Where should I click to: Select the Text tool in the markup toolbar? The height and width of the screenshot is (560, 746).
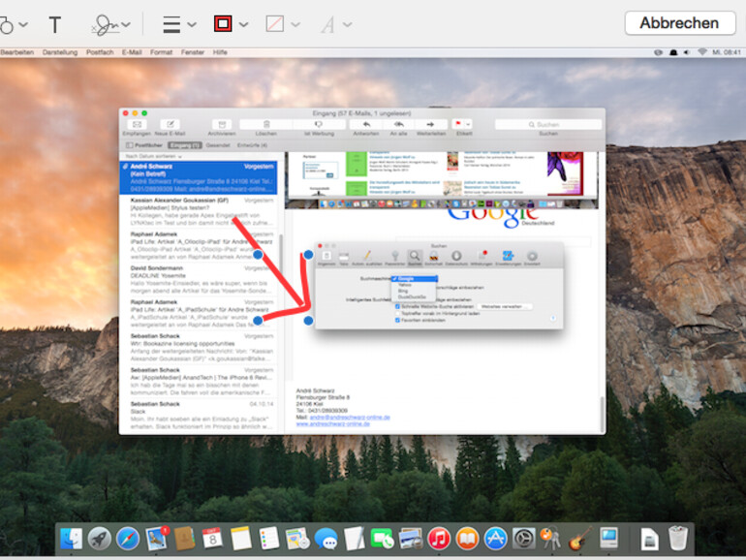tap(54, 24)
